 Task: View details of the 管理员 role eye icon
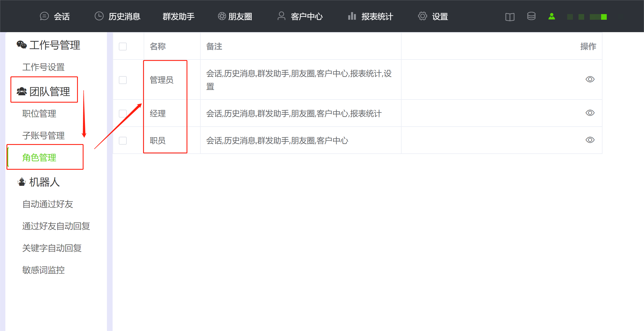coord(590,79)
